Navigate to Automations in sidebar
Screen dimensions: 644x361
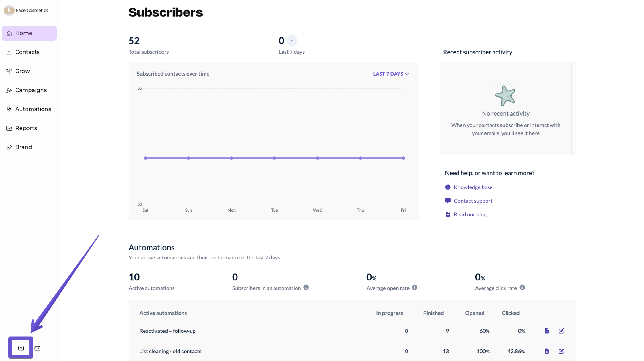pyautogui.click(x=33, y=109)
